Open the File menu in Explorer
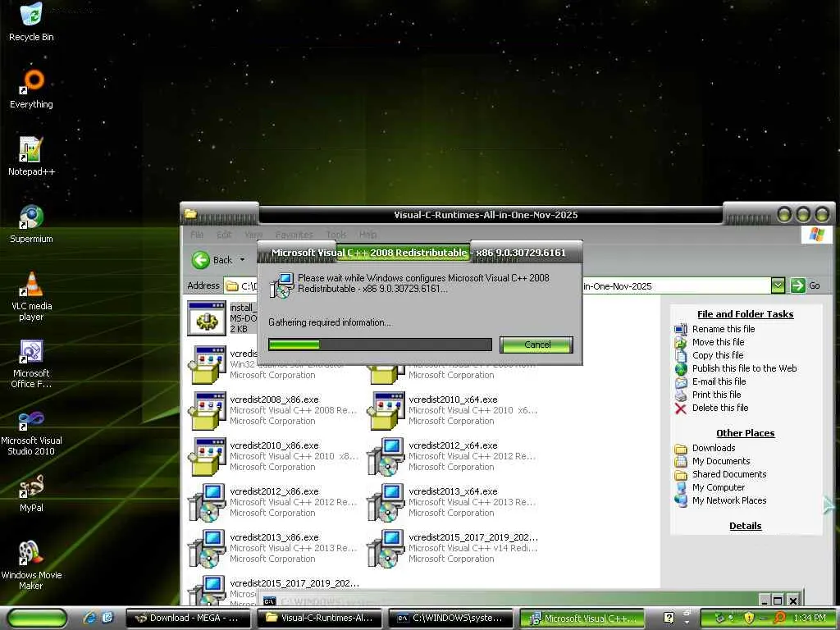This screenshot has height=630, width=840. coord(197,235)
